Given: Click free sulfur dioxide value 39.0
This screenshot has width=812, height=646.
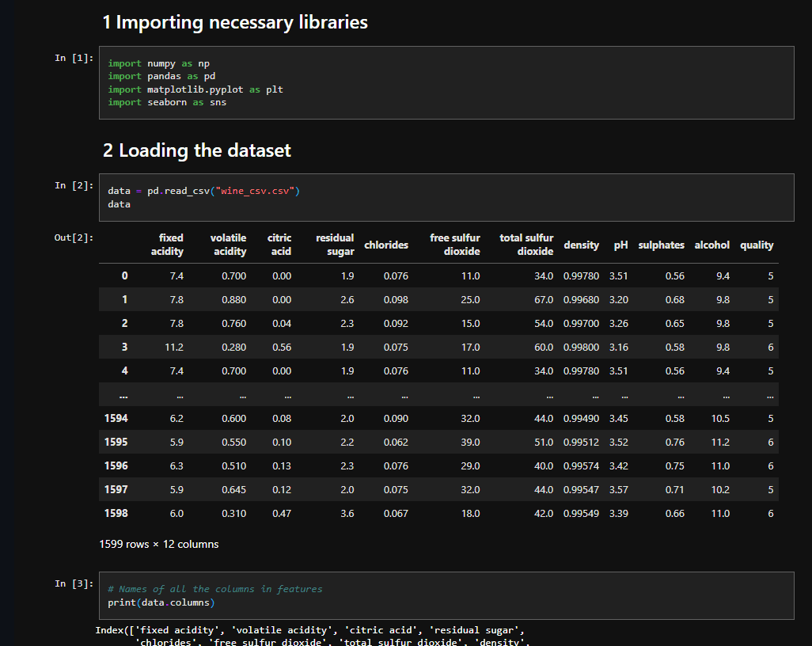Looking at the screenshot, I should 470,442.
